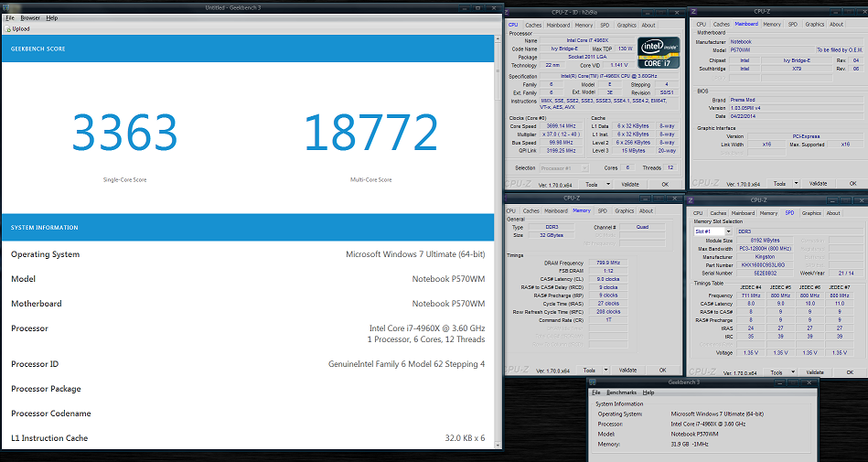Switch to Caches tab in CPU-Z CPU window
Viewport: 868px width, 462px height.
click(533, 25)
